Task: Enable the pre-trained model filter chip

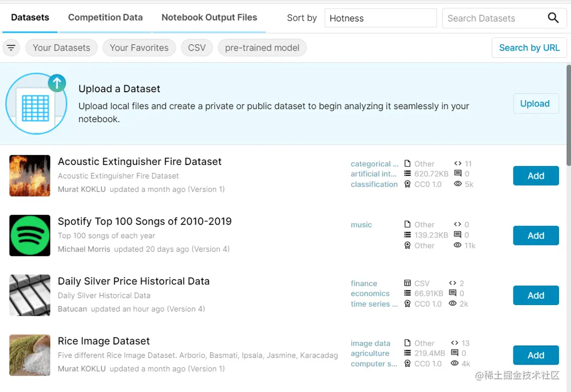Action: (262, 47)
